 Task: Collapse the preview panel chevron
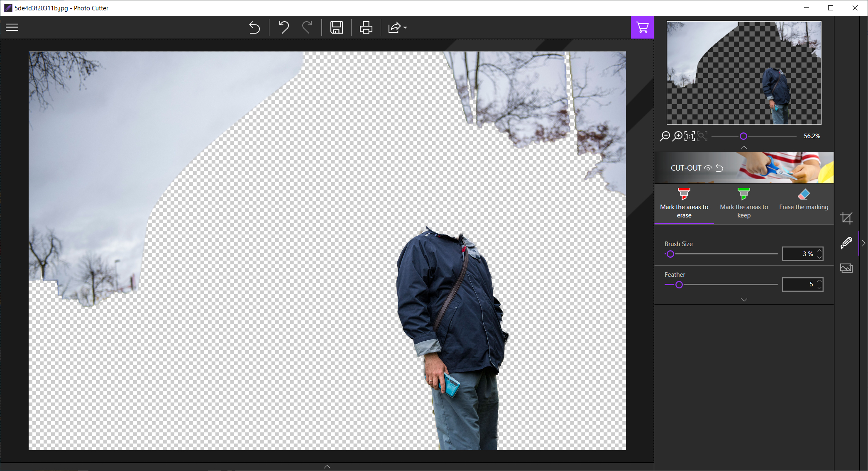coord(744,148)
